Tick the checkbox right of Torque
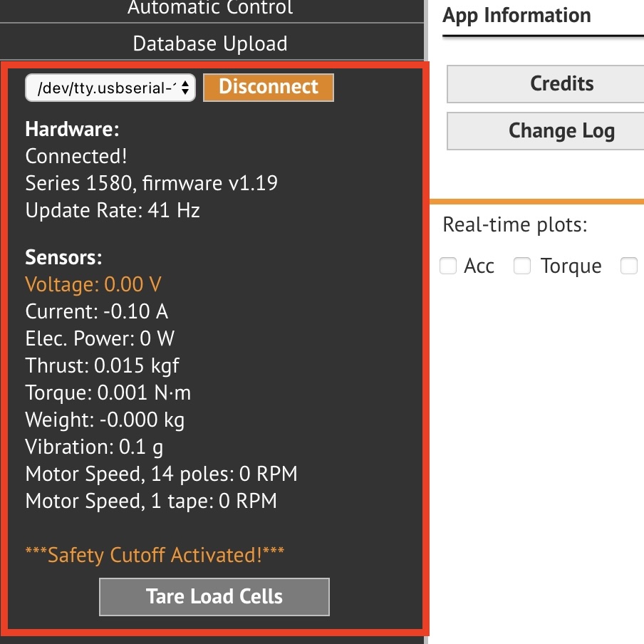 [x=628, y=266]
